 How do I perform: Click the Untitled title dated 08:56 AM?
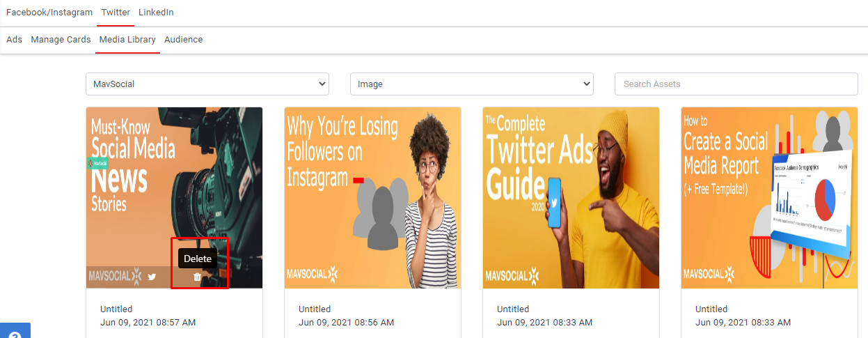coord(315,309)
